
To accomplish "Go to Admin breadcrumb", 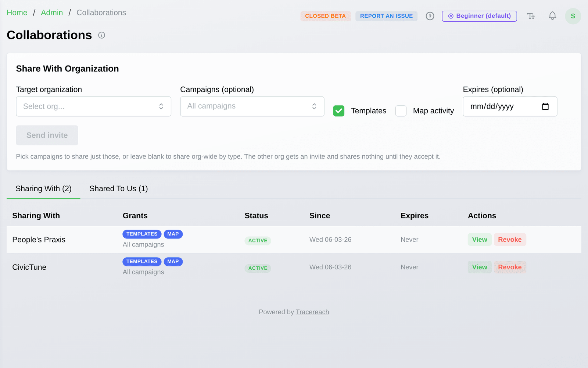I will click(52, 13).
